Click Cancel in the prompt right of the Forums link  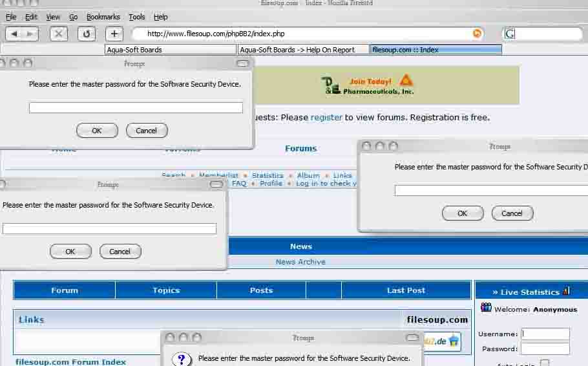512,213
